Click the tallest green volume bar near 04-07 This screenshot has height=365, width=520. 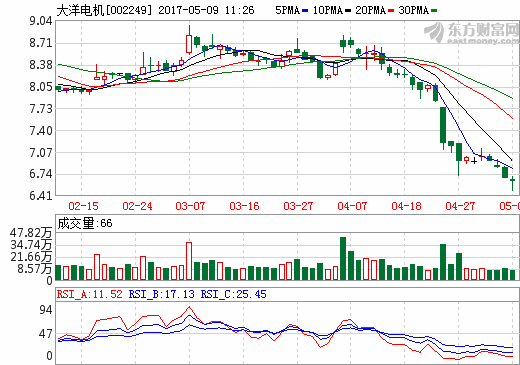(343, 258)
